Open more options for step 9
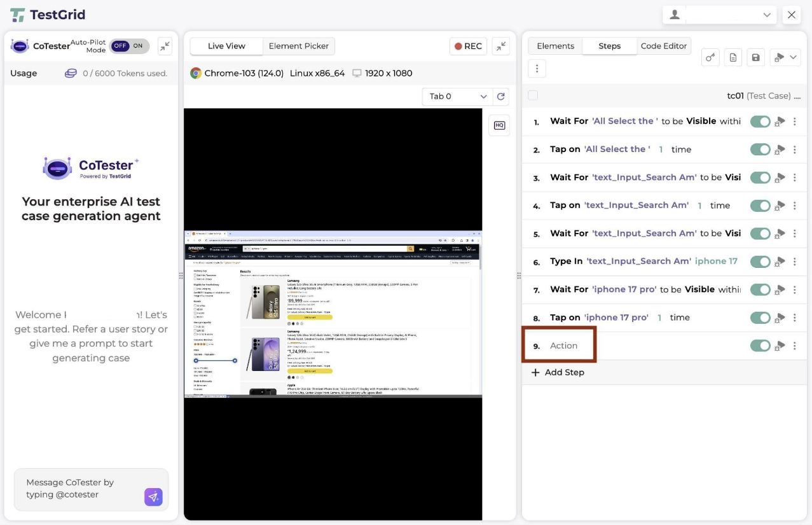 tap(795, 346)
